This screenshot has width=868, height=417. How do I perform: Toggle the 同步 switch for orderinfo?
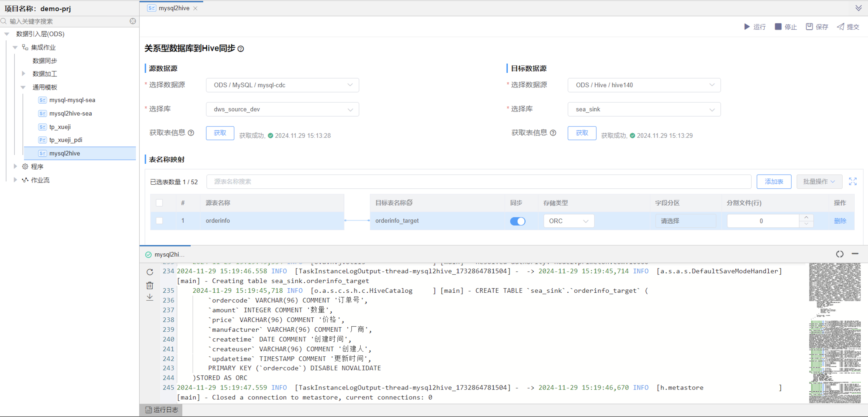pos(517,221)
